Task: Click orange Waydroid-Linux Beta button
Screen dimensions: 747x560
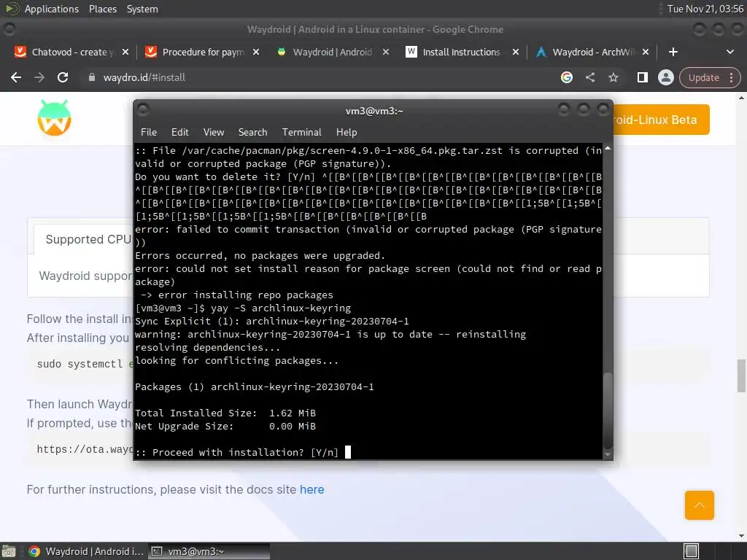Action: pos(659,120)
